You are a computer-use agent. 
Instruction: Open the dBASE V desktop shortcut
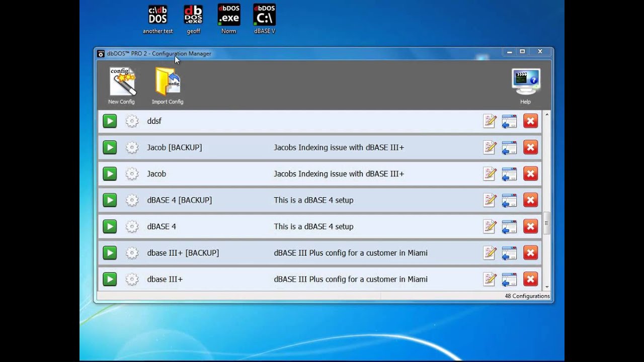pyautogui.click(x=265, y=19)
